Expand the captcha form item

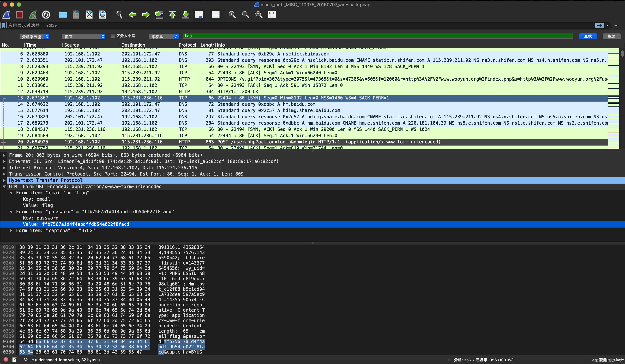click(x=11, y=231)
